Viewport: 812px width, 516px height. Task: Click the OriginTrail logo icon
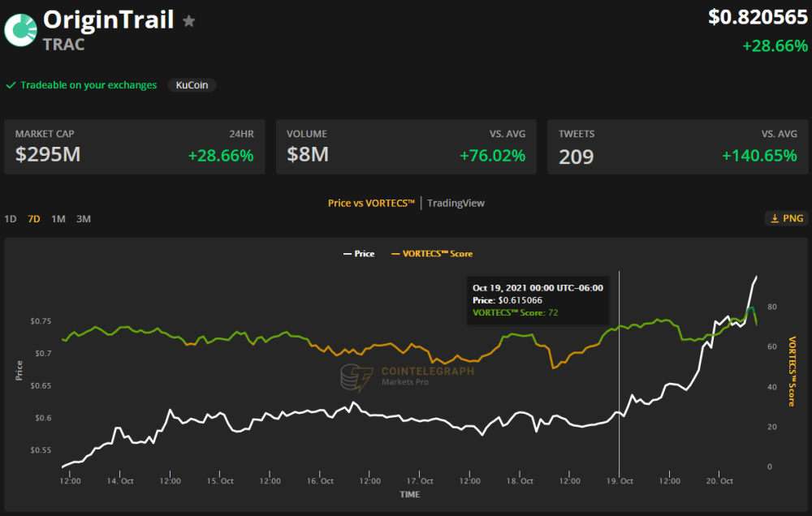tap(21, 30)
